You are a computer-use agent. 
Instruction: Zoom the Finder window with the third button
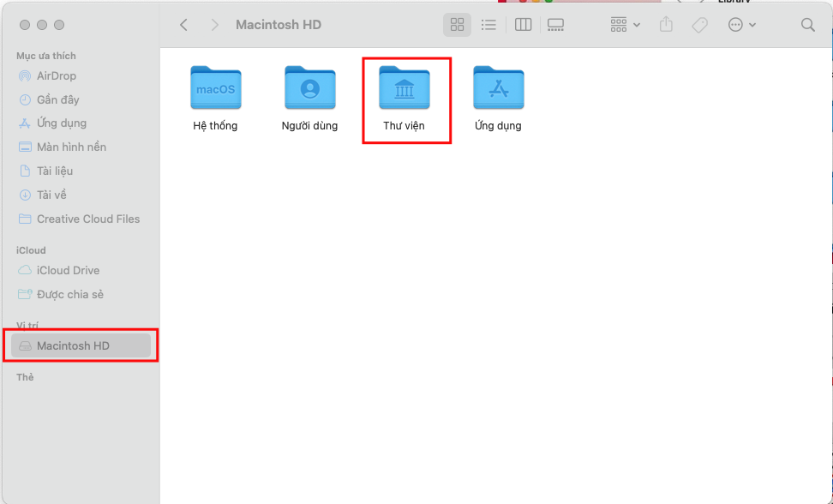coord(59,25)
